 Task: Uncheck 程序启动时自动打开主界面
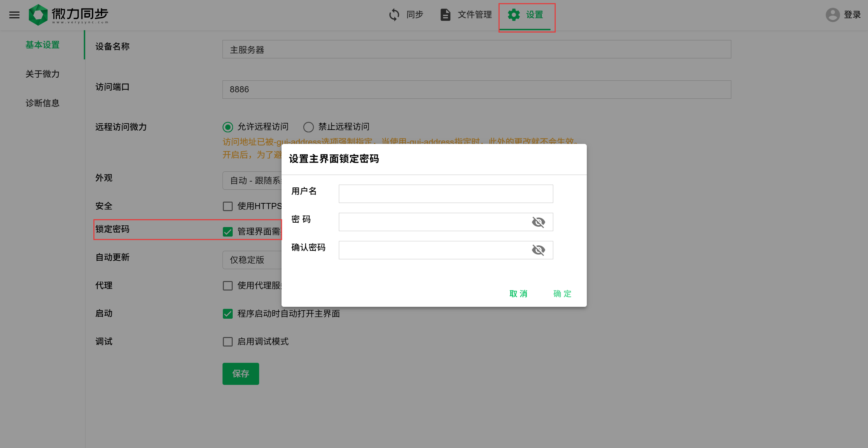coord(228,314)
